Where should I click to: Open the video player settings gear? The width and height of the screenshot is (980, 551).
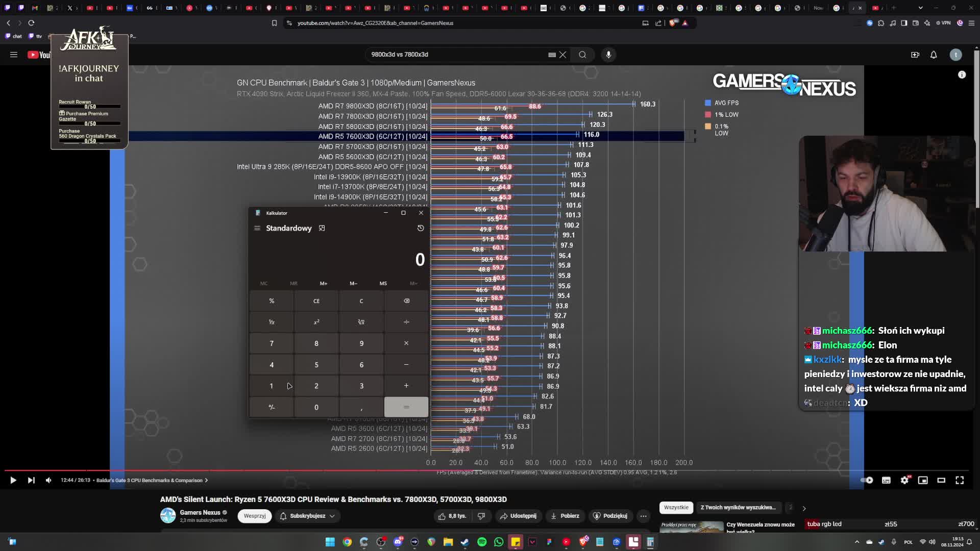click(x=904, y=480)
